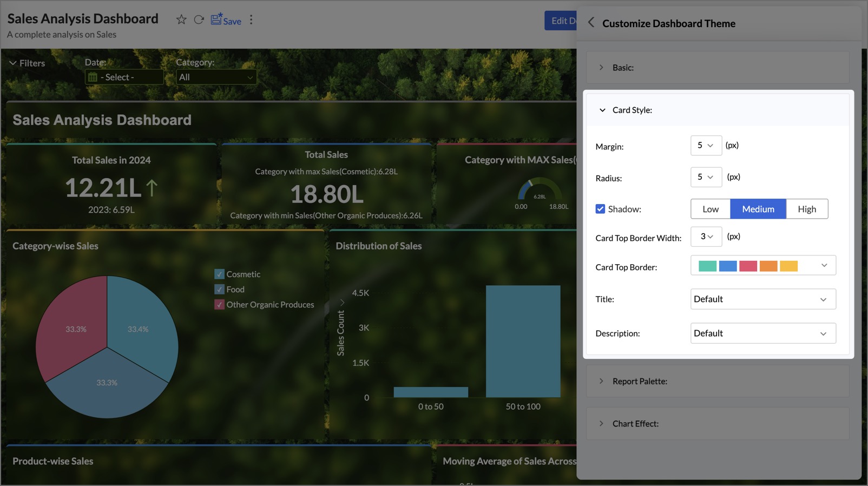Disable the Shadow checkbox
The image size is (868, 486).
(x=600, y=209)
